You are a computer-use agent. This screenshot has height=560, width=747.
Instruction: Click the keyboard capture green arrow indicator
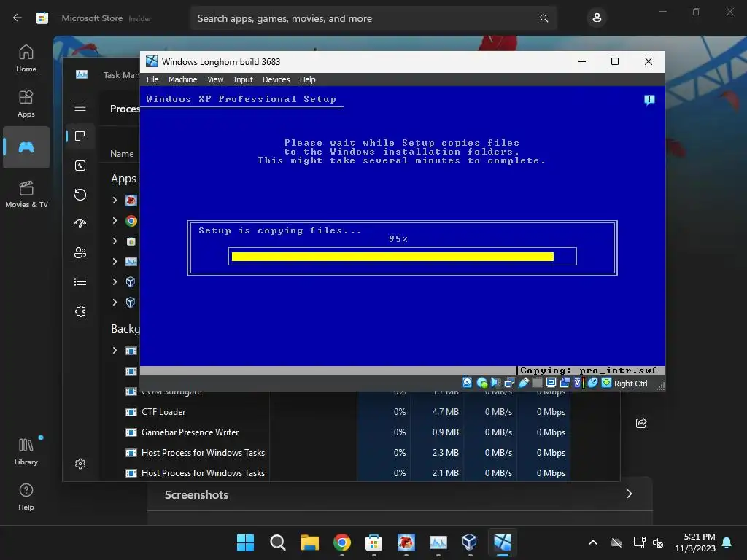click(606, 383)
